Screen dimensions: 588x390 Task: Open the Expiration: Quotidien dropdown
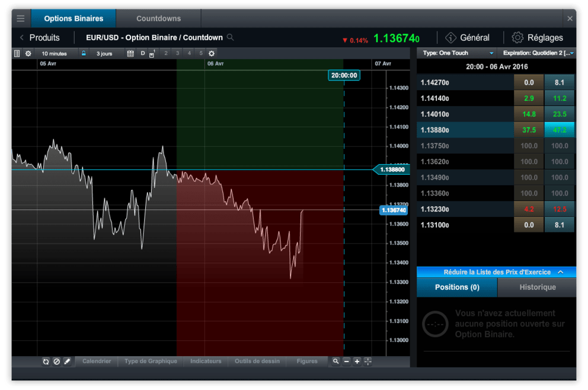pyautogui.click(x=538, y=53)
